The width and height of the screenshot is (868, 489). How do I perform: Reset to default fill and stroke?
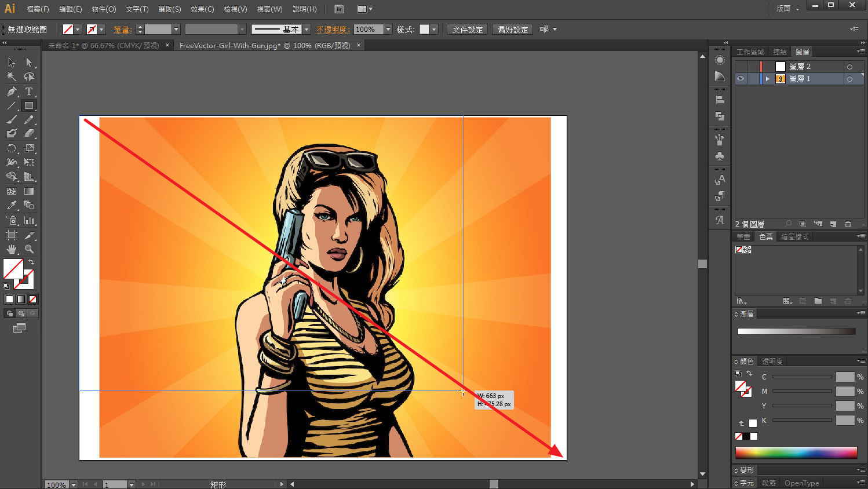6,286
